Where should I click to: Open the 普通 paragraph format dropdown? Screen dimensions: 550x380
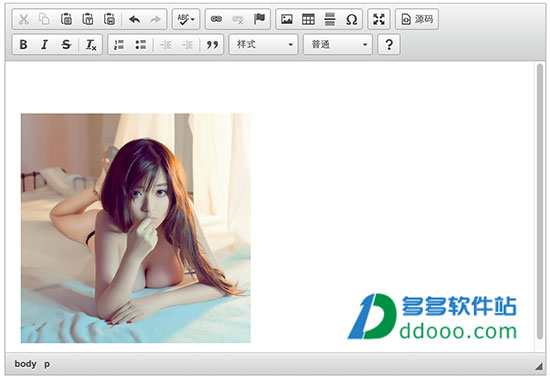338,44
